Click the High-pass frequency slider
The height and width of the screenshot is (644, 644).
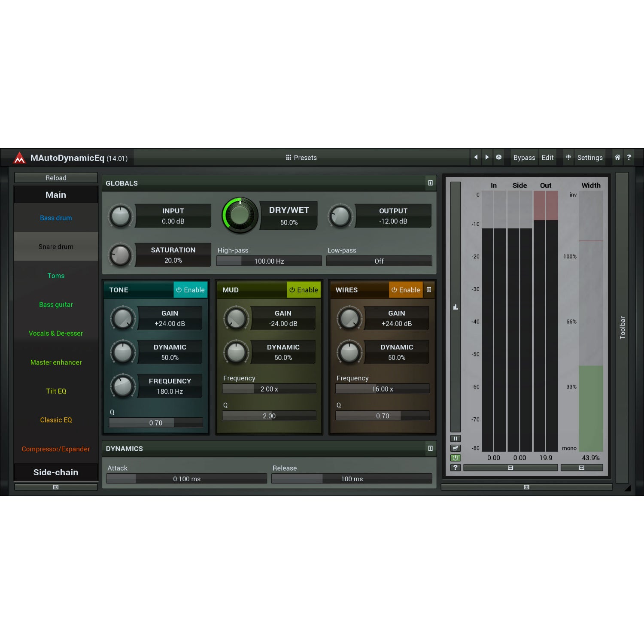(269, 261)
